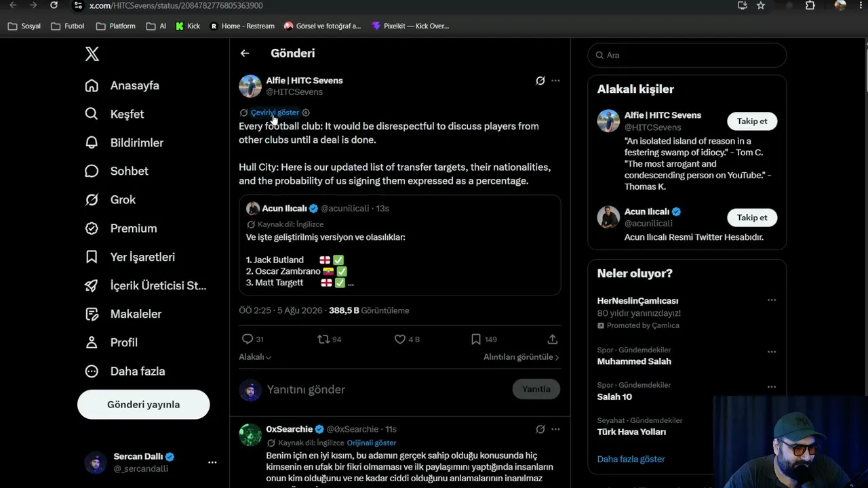Open more options on 0xSearchie reply
The height and width of the screenshot is (488, 868).
click(555, 429)
